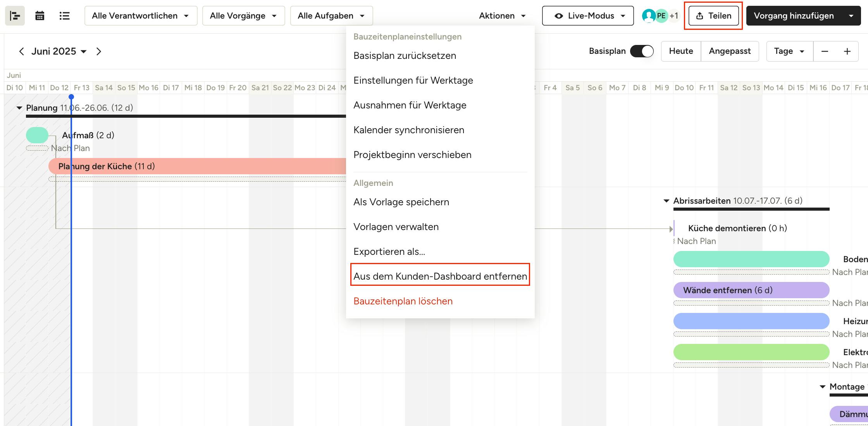Image resolution: width=868 pixels, height=426 pixels.
Task: Click the PE user avatar
Action: click(x=661, y=16)
